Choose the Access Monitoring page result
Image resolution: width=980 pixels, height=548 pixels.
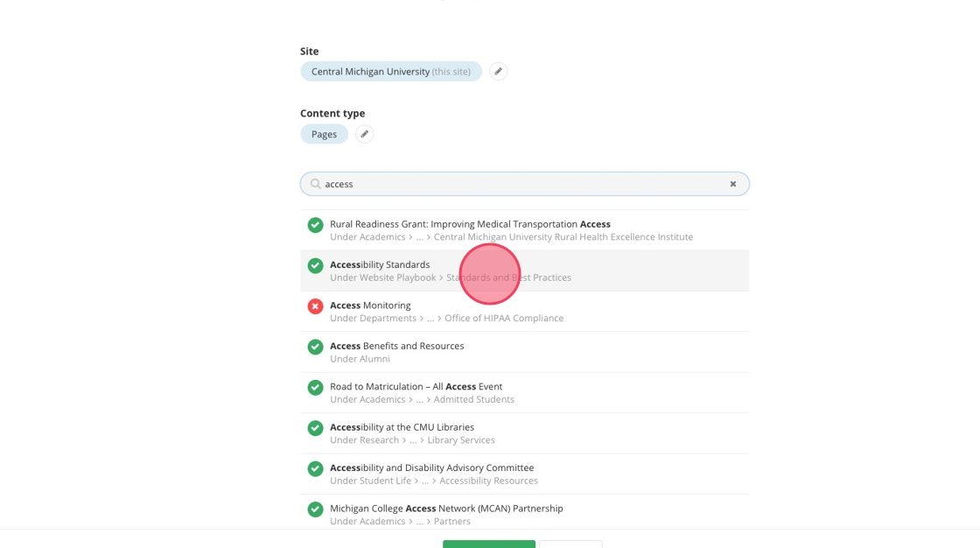524,312
